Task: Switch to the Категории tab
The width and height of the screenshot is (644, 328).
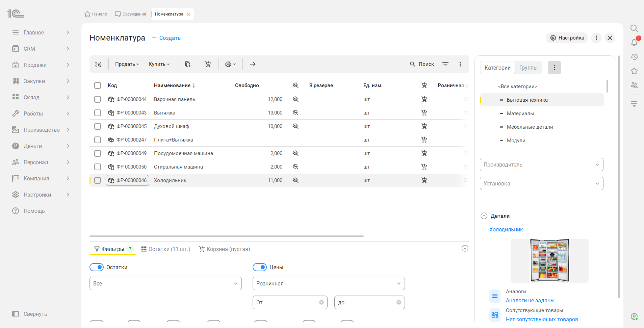Action: [x=497, y=68]
